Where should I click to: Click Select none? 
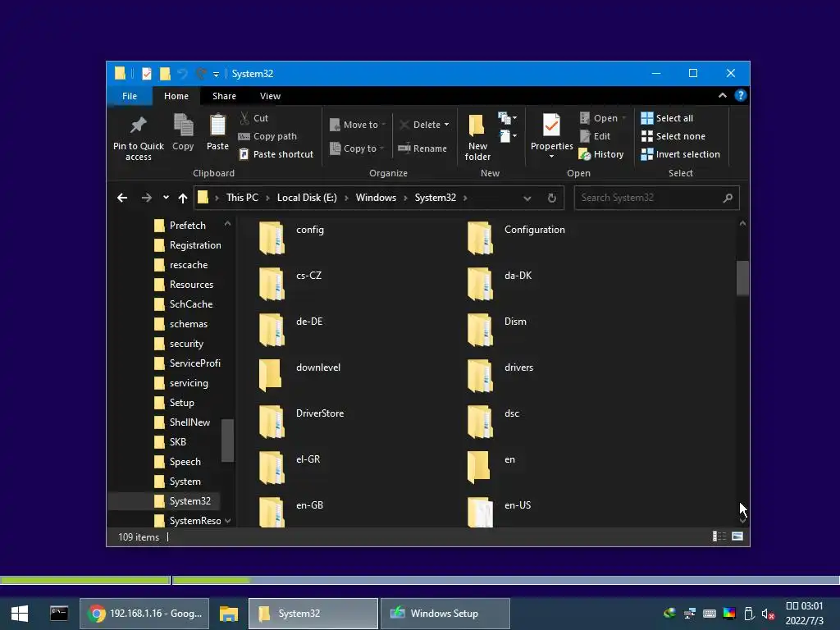click(x=673, y=136)
